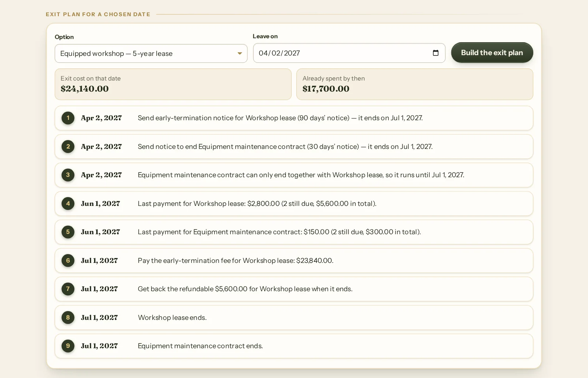The height and width of the screenshot is (378, 588).
Task: Click the 'Option' field label
Action: point(64,37)
